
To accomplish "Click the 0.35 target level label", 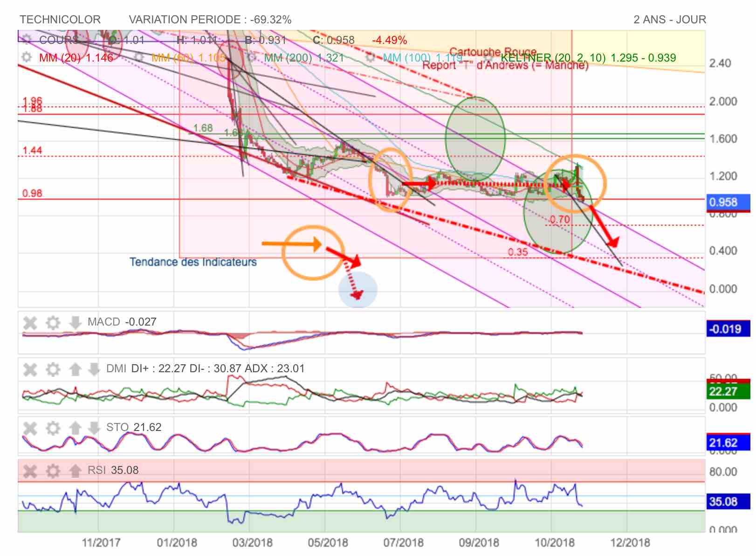I will click(x=518, y=252).
